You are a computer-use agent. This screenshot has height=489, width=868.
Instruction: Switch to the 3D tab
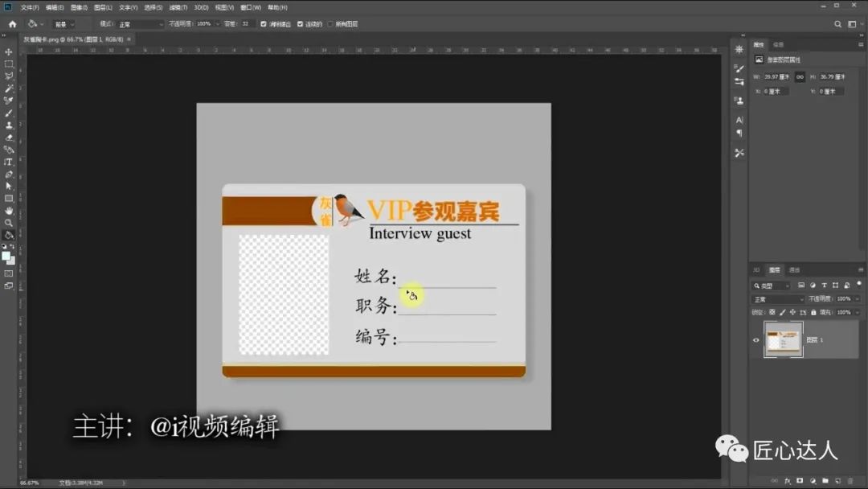click(756, 269)
